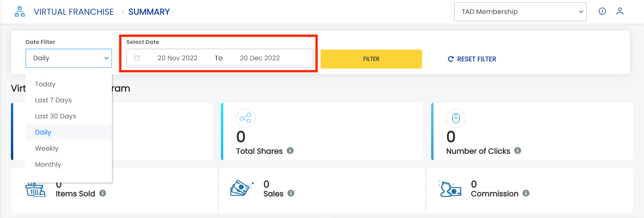Open the info help icon in header

coord(602,11)
